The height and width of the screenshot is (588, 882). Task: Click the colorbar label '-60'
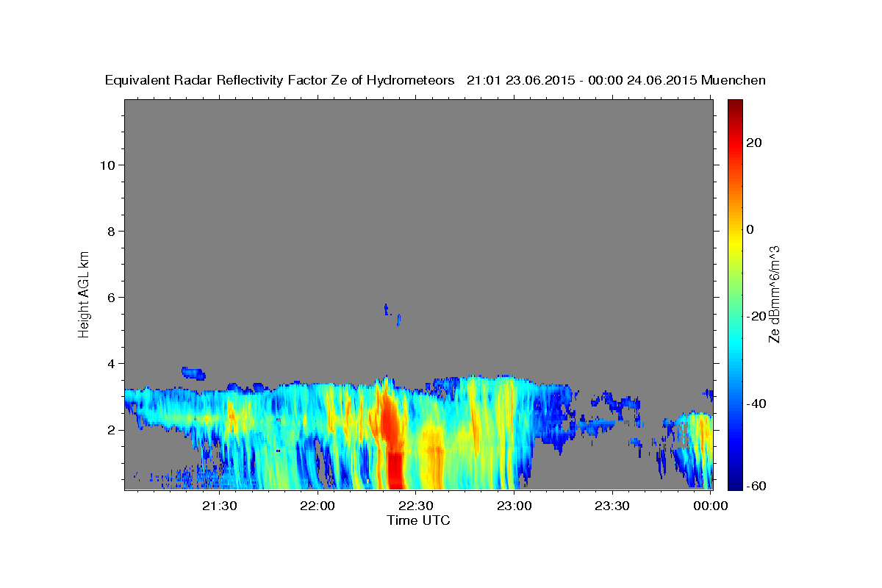pos(755,487)
